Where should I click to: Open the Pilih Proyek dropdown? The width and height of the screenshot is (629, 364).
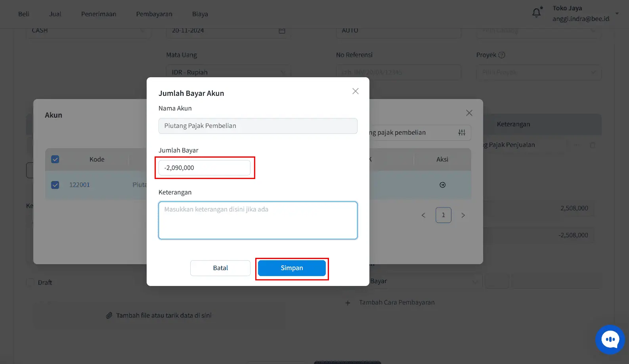point(593,72)
